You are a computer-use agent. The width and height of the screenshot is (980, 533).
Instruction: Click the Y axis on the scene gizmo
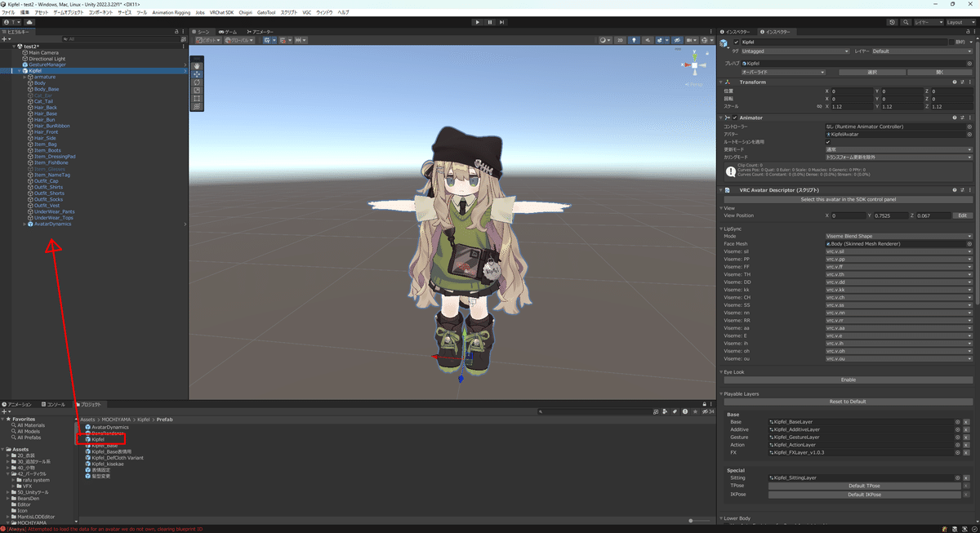click(x=695, y=56)
